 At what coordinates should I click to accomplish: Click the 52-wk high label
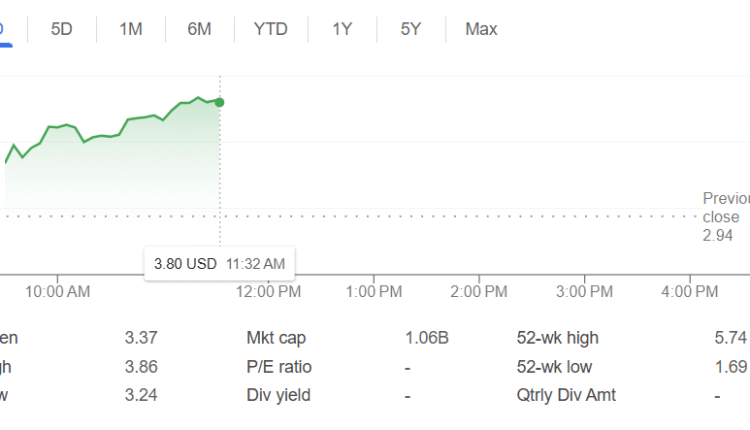556,338
